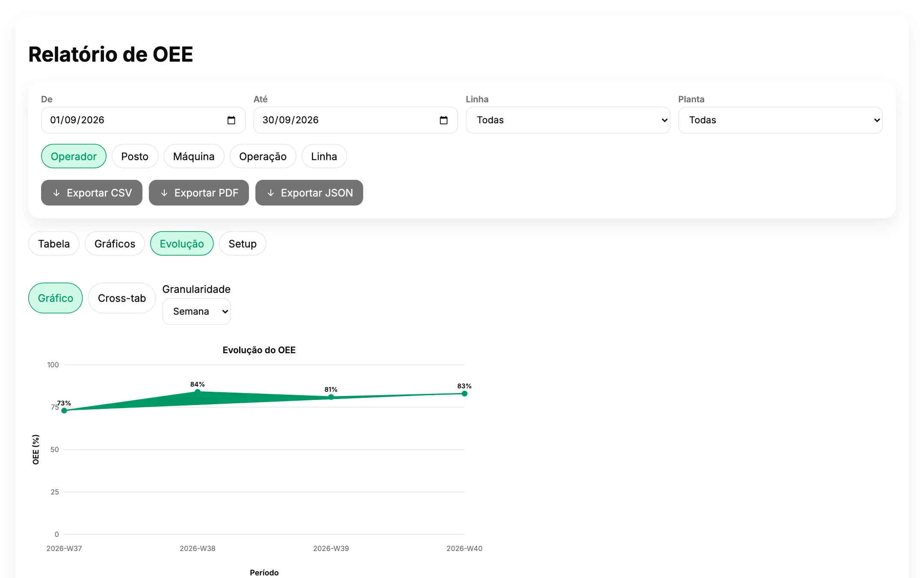Click the 2026-W39 data point at 81%
This screenshot has width=924, height=578.
point(331,397)
